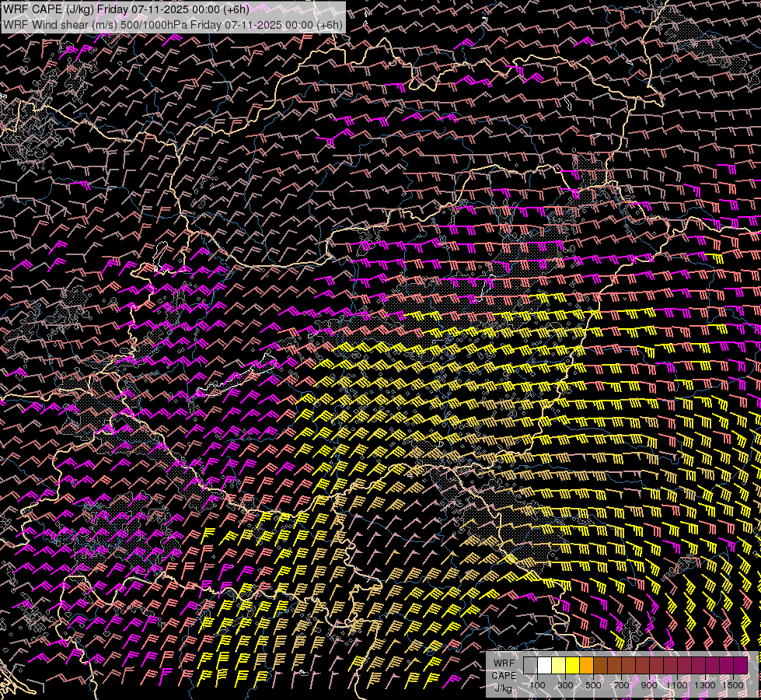
Task: Click the bright yellow CAPE legend swatch
Action: point(572,666)
